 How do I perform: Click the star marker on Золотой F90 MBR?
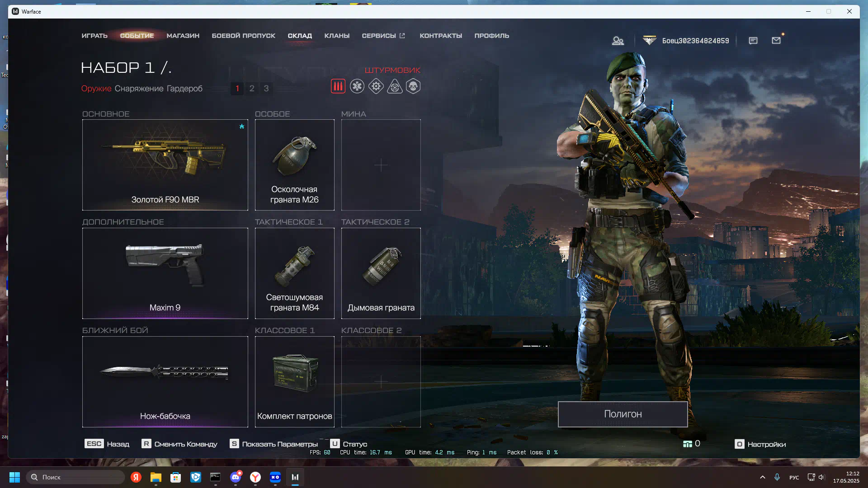pos(242,127)
